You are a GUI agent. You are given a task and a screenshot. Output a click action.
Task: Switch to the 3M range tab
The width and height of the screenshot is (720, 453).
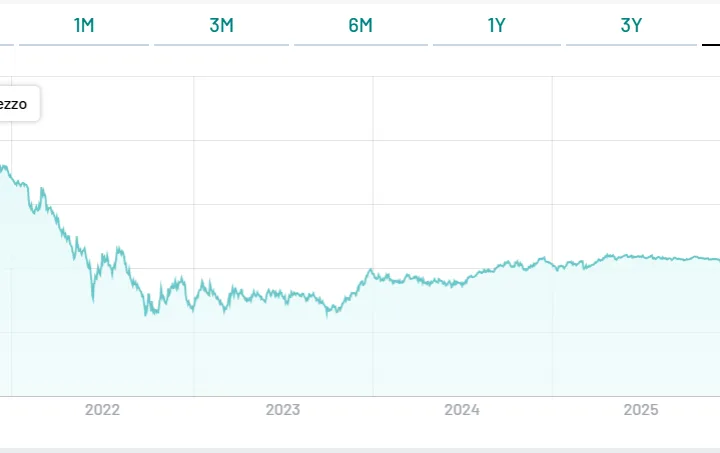(221, 25)
